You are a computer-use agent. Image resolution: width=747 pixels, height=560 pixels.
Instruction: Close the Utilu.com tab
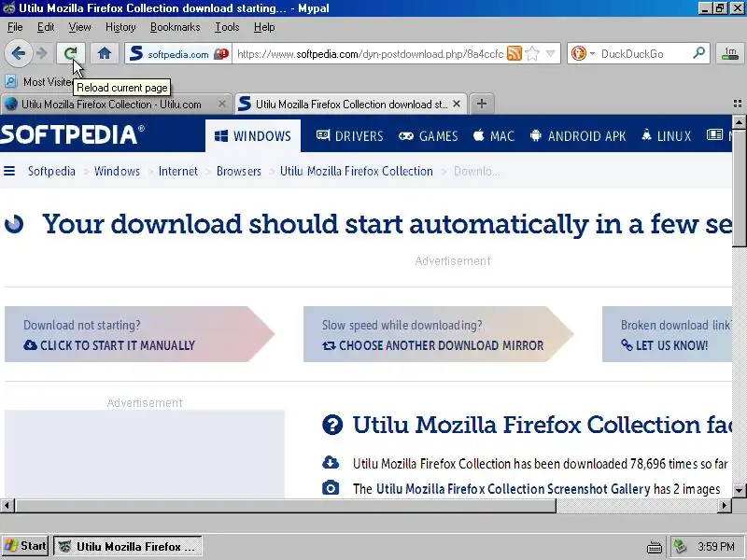coord(221,104)
